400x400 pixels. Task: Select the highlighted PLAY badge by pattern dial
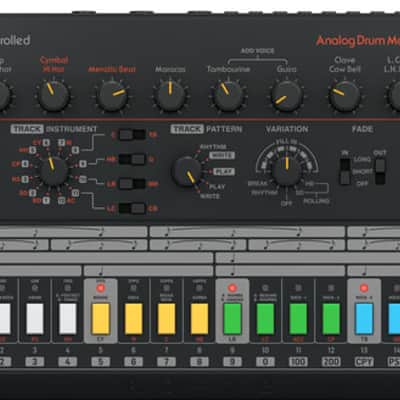pyautogui.click(x=224, y=172)
